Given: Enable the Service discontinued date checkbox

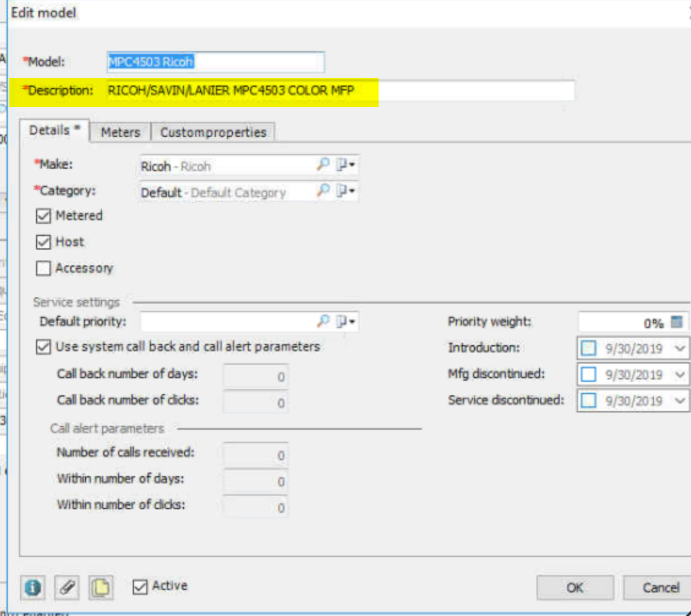Looking at the screenshot, I should click(588, 401).
